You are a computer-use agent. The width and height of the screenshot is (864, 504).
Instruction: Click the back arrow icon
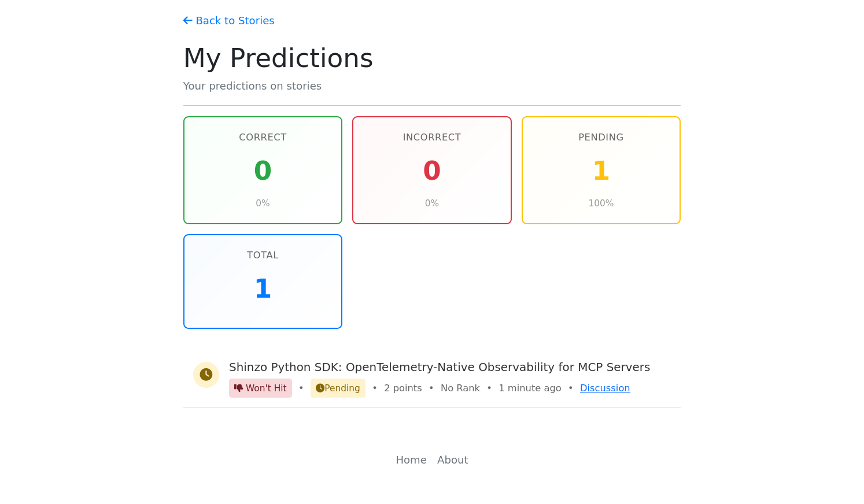pyautogui.click(x=187, y=21)
